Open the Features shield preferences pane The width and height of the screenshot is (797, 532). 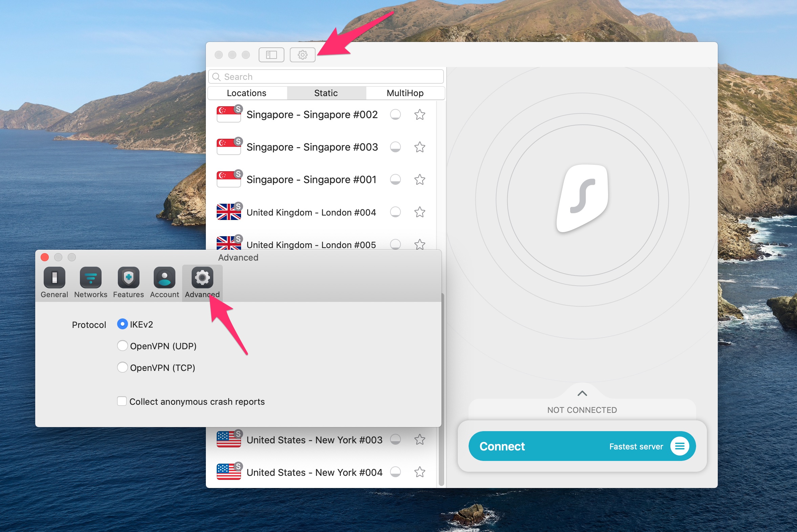128,282
